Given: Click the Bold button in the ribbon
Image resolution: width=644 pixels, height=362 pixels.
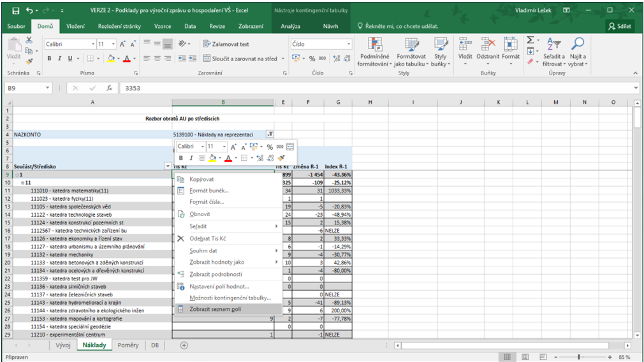Looking at the screenshot, I should pyautogui.click(x=50, y=59).
